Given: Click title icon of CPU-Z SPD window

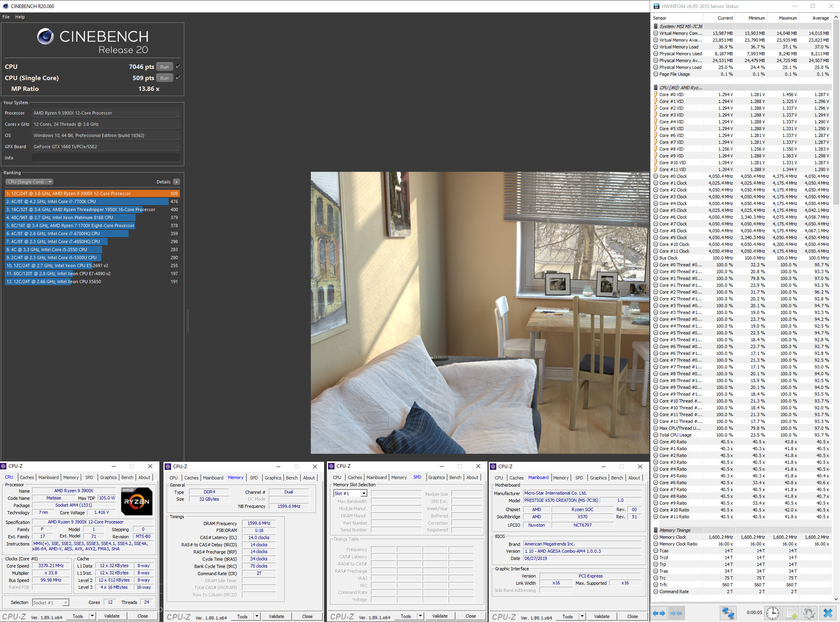Looking at the screenshot, I should (x=331, y=466).
